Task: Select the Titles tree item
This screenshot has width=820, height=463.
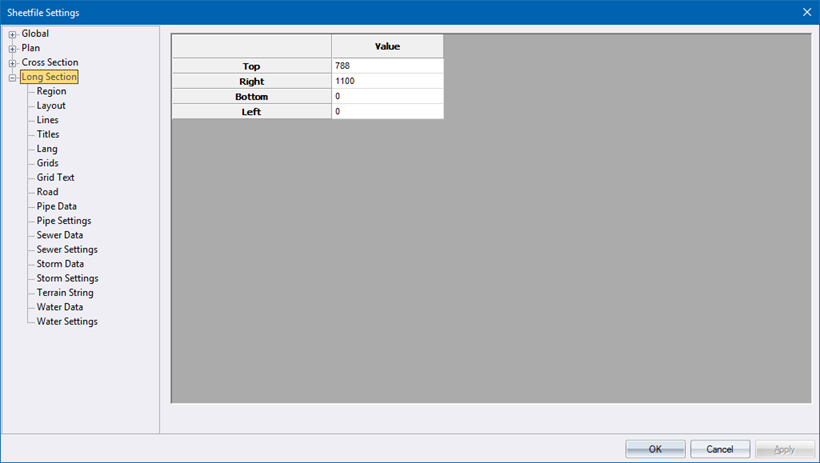Action: click(x=48, y=134)
